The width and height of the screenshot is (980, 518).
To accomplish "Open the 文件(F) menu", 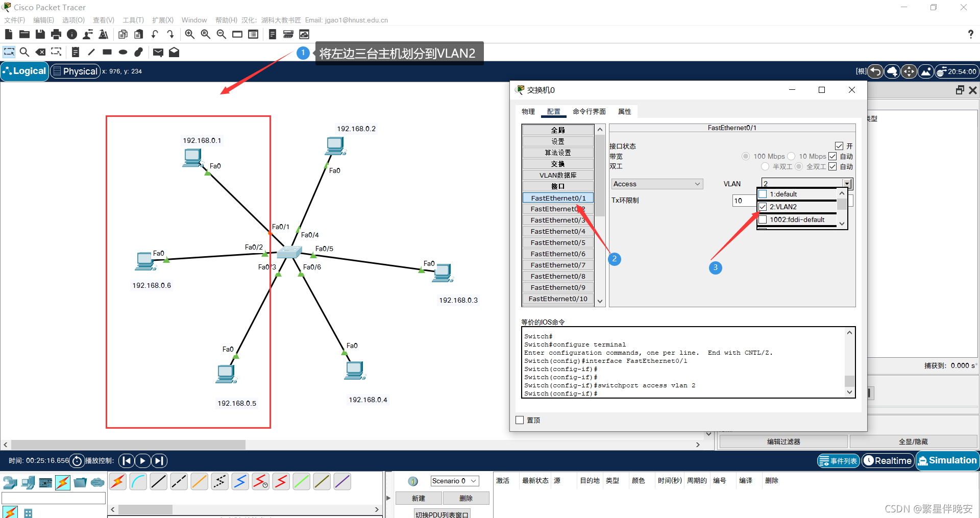I will [15, 20].
